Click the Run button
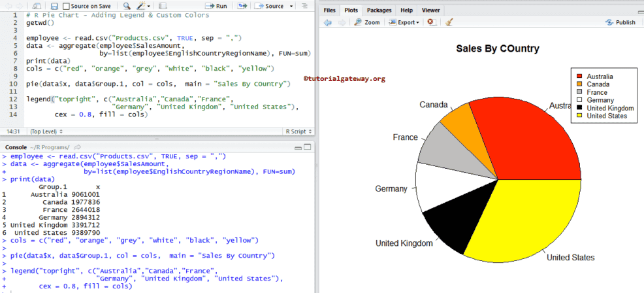This screenshot has width=644, height=293. coord(216,6)
